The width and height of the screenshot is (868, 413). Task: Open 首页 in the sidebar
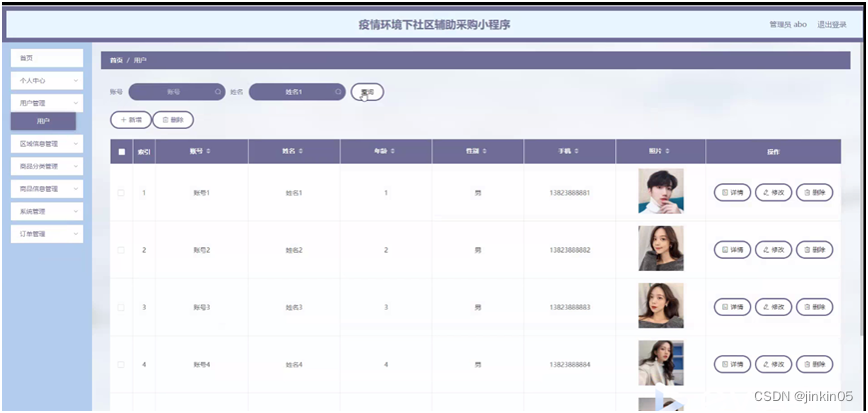click(47, 58)
